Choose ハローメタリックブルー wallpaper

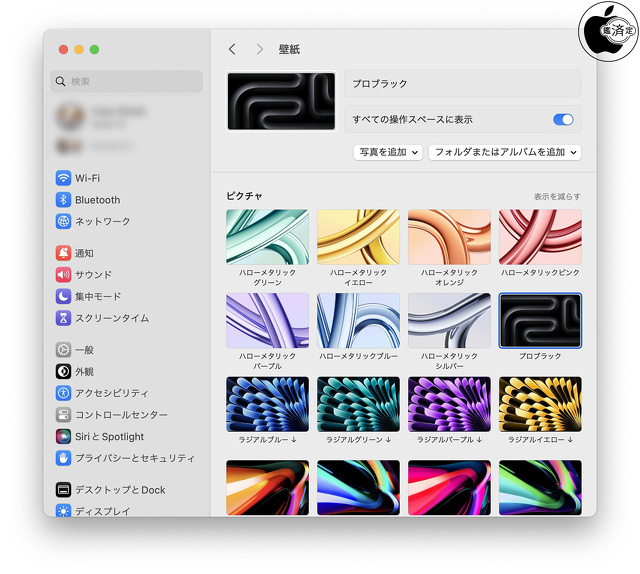[x=358, y=320]
